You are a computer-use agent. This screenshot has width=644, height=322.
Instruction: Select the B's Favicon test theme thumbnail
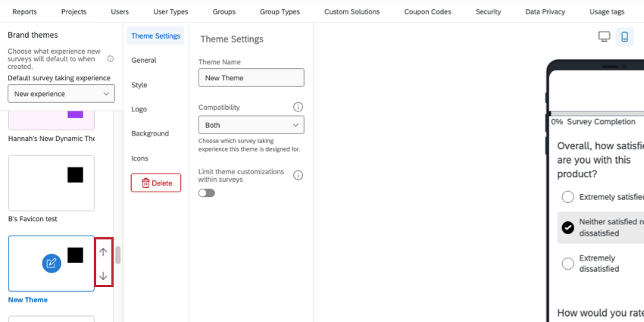[52, 183]
